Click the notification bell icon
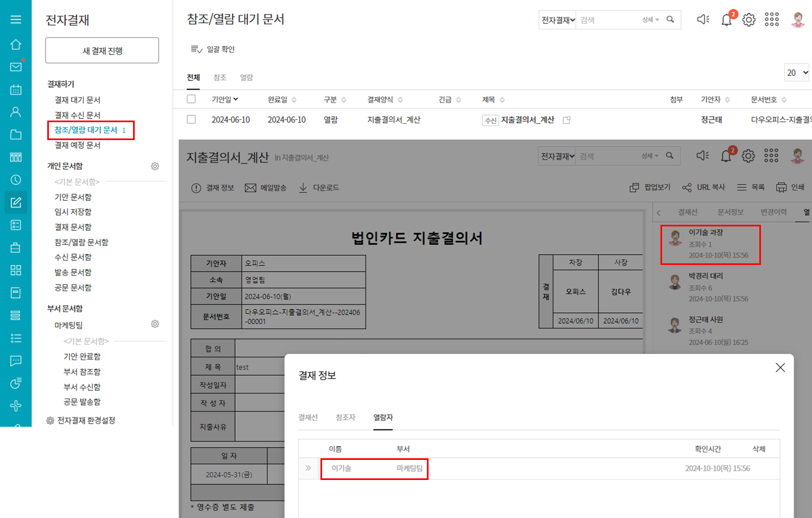This screenshot has height=518, width=812. [x=726, y=20]
